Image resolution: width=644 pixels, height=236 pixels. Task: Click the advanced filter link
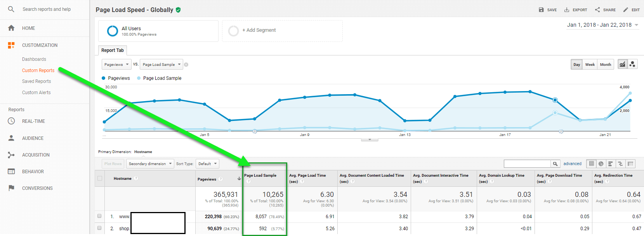[573, 164]
